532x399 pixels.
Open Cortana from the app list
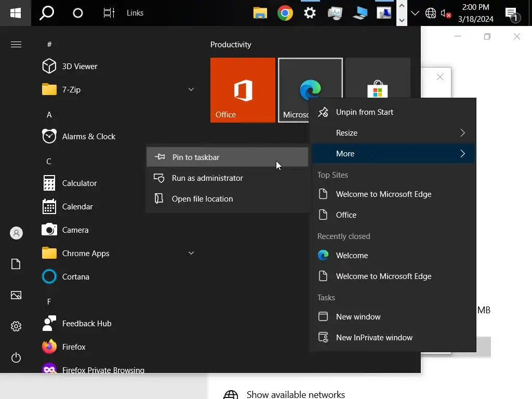click(119, 277)
